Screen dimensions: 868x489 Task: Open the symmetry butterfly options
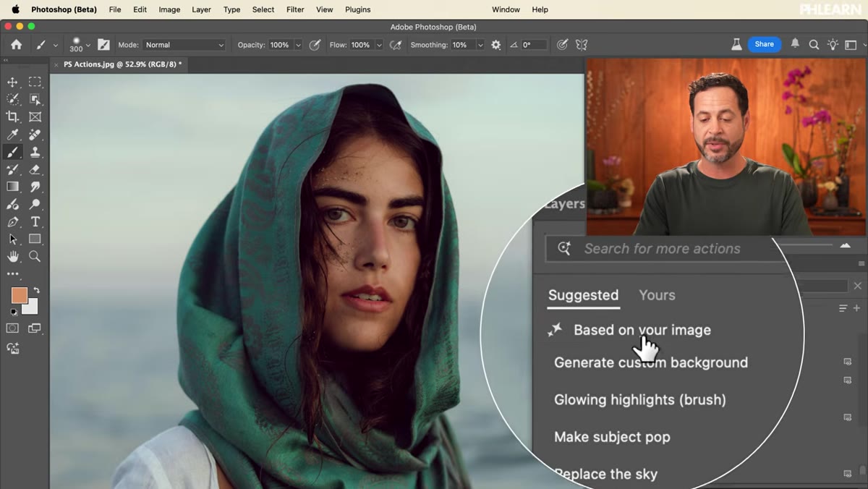[581, 45]
